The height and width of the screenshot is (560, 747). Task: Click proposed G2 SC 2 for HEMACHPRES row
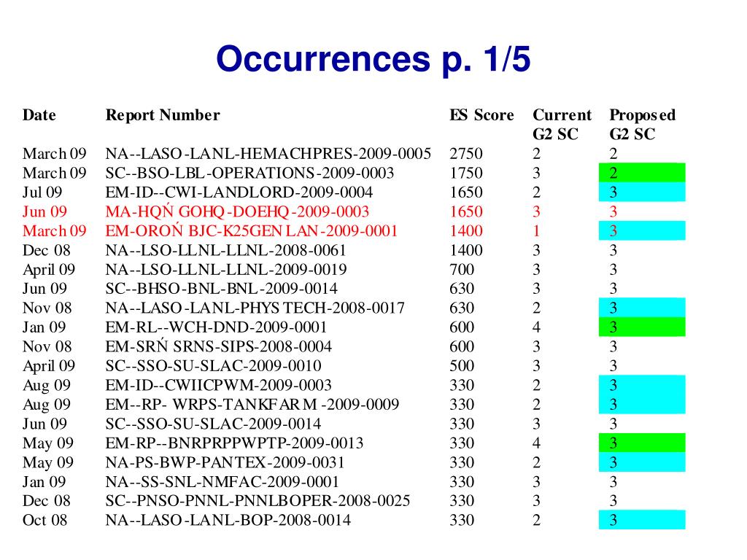(x=613, y=154)
